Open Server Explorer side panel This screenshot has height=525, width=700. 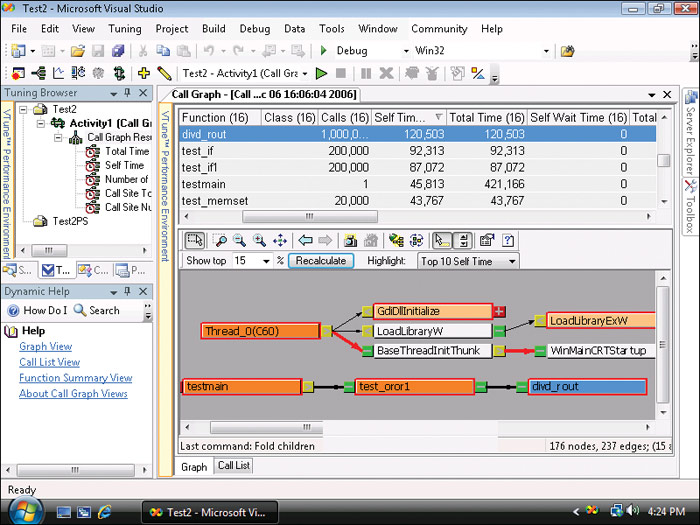click(x=691, y=133)
